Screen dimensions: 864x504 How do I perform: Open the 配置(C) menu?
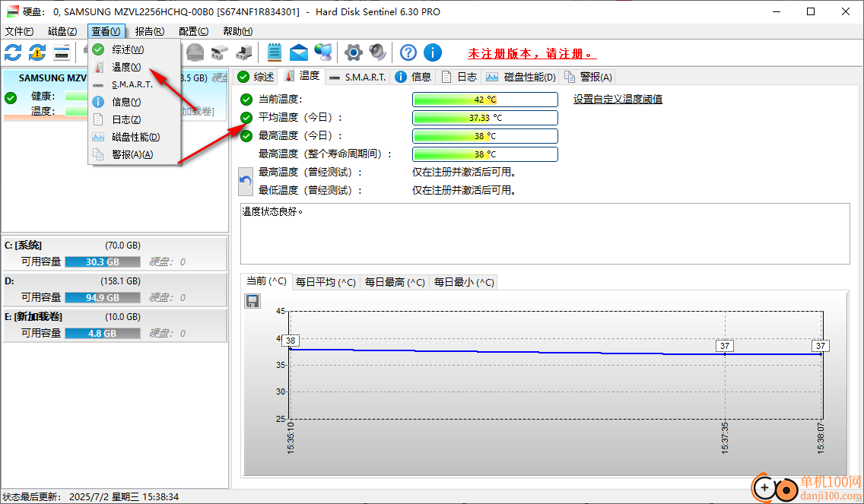point(193,31)
